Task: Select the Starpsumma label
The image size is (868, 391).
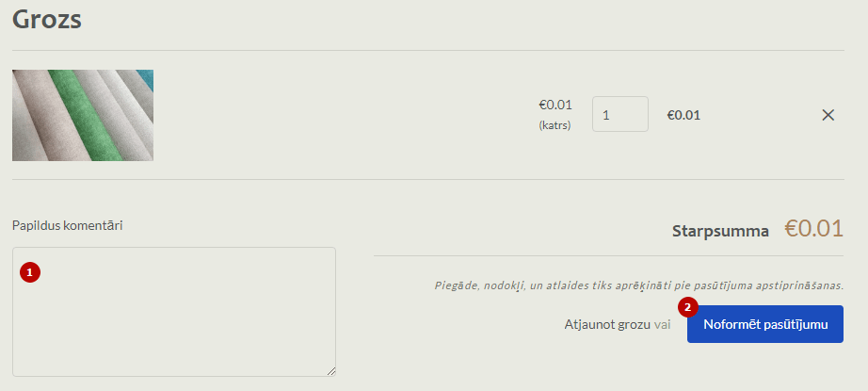Action: pyautogui.click(x=720, y=230)
